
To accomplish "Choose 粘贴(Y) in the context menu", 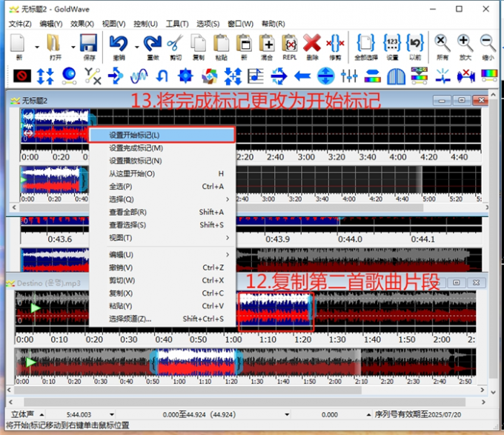I will 162,306.
